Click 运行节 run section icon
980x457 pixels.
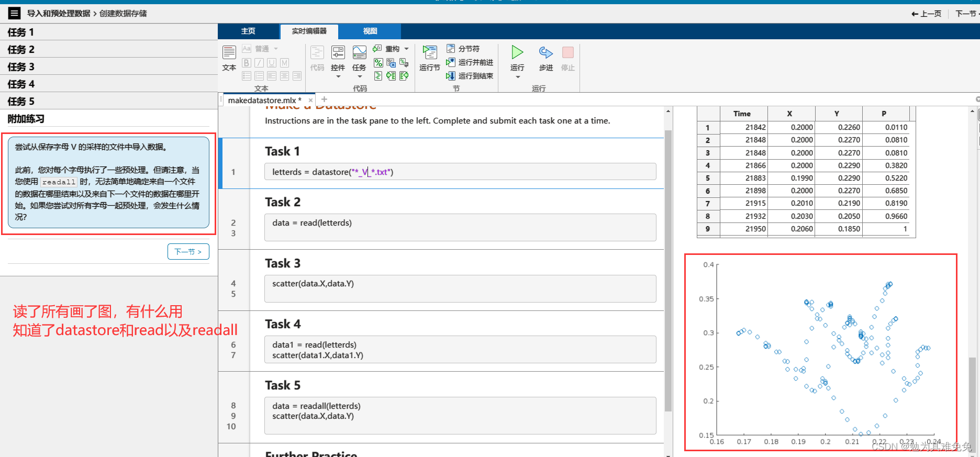pos(430,58)
